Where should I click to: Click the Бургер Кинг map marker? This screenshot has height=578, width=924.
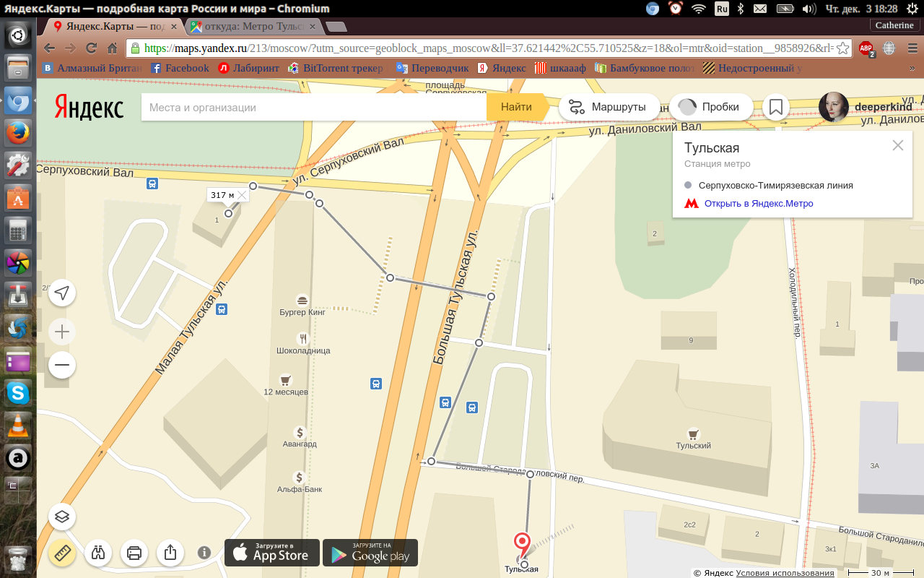(x=302, y=300)
